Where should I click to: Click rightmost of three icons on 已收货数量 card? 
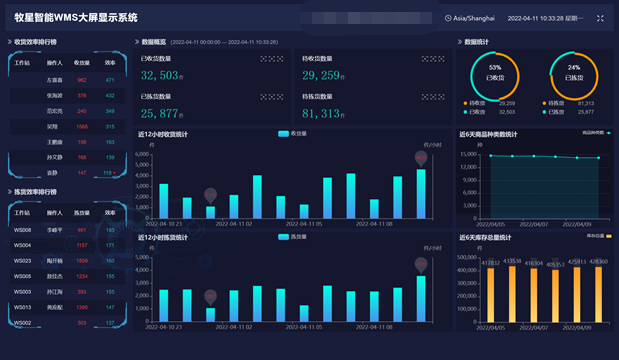pyautogui.click(x=280, y=59)
